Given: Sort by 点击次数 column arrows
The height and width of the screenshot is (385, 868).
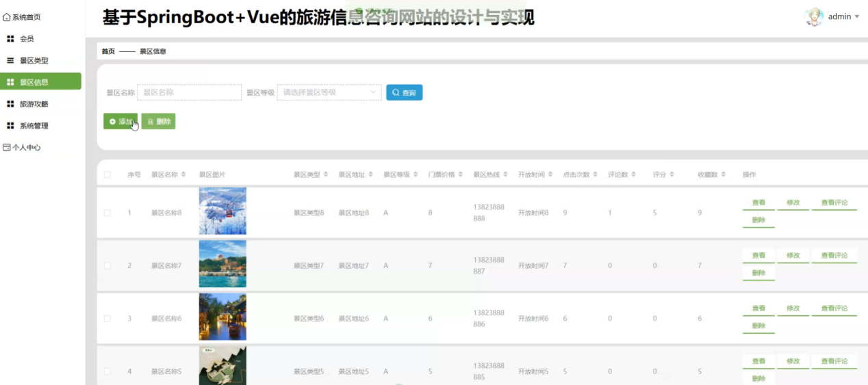Looking at the screenshot, I should pos(596,174).
